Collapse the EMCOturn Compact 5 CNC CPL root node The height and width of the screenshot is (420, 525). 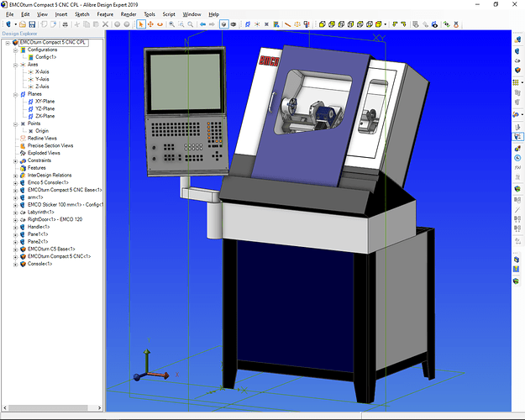[8, 43]
